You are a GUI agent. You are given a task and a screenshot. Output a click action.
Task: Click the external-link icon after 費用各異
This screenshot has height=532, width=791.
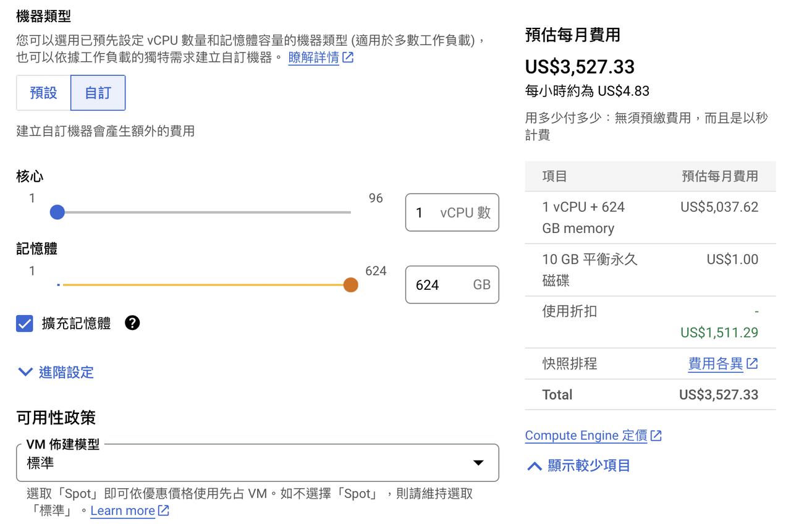(752, 363)
